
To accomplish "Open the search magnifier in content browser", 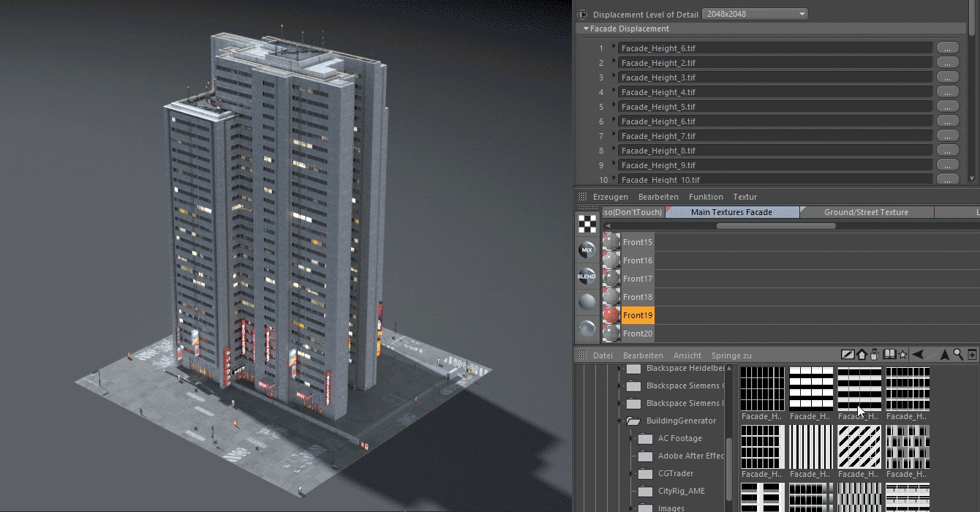I will tap(957, 355).
